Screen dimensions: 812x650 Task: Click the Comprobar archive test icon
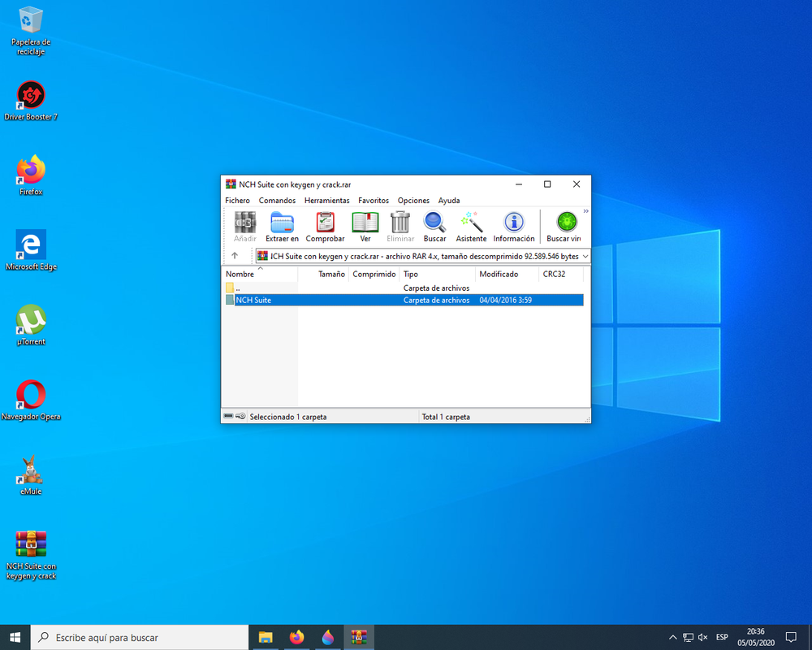[326, 227]
